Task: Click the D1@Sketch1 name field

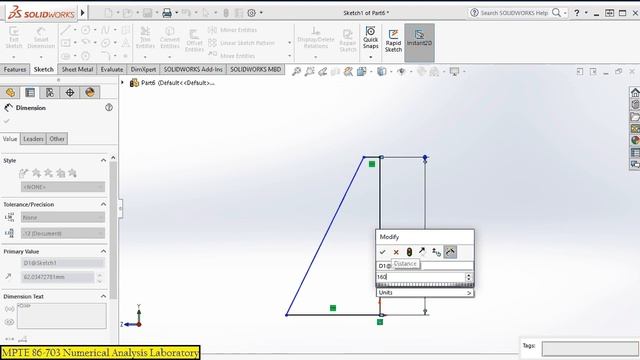Action: tap(63, 263)
